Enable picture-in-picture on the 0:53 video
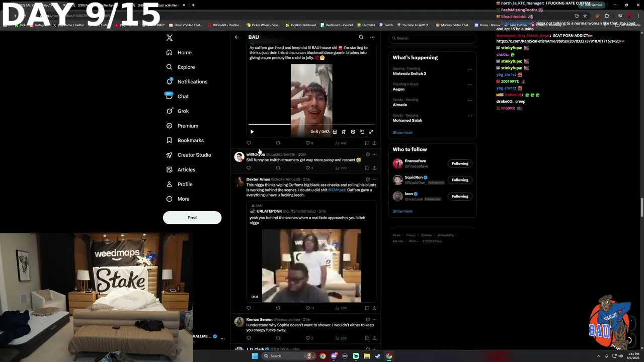Image resolution: width=644 pixels, height=362 pixels. click(x=362, y=132)
